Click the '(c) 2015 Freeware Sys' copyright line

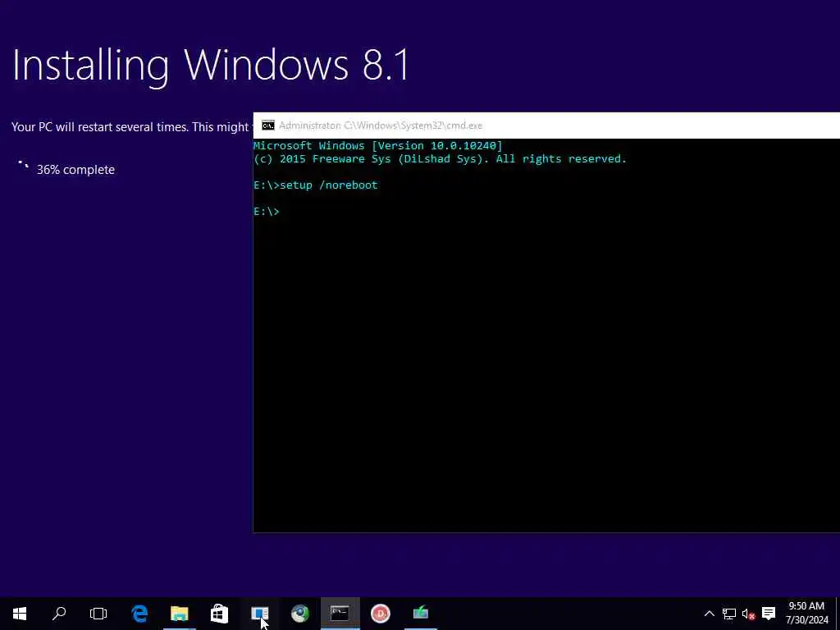(440, 159)
